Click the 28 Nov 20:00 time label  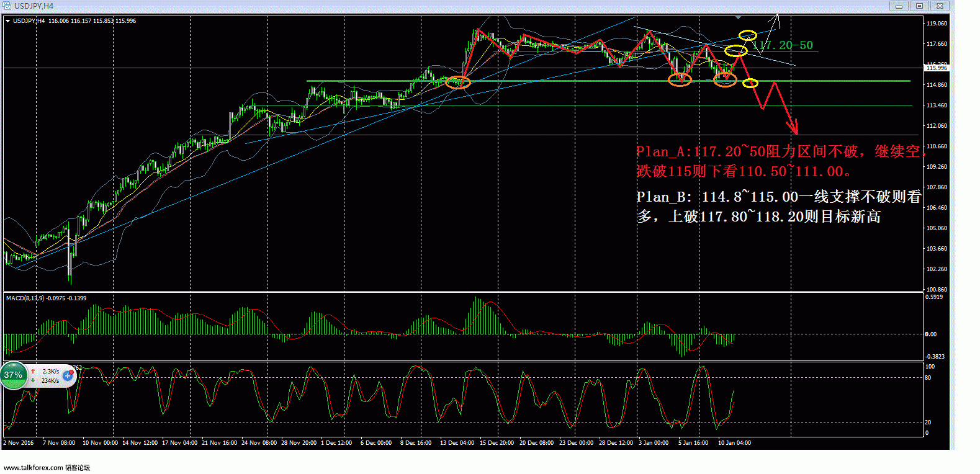point(299,443)
